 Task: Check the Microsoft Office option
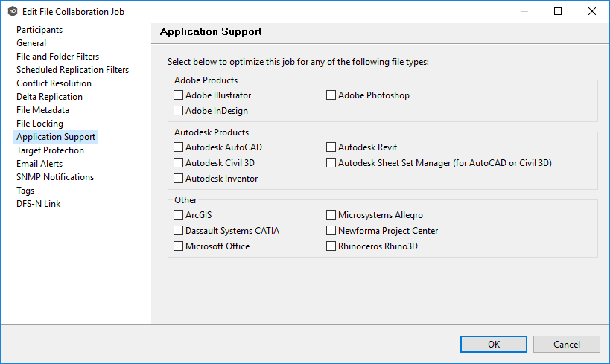tap(179, 246)
